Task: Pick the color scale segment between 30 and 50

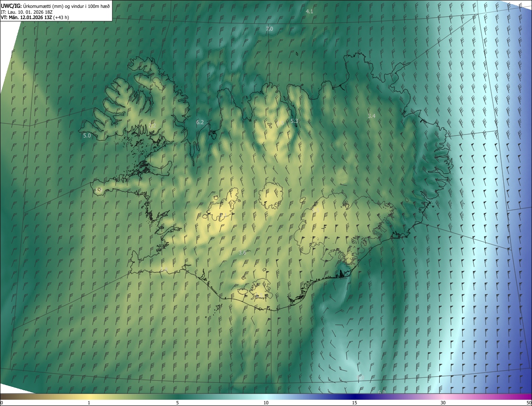Action: click(488, 397)
